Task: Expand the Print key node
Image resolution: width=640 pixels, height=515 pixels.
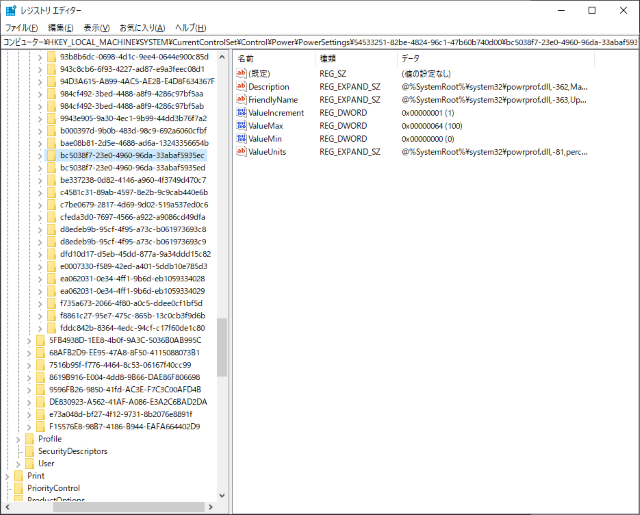Action: (7, 476)
